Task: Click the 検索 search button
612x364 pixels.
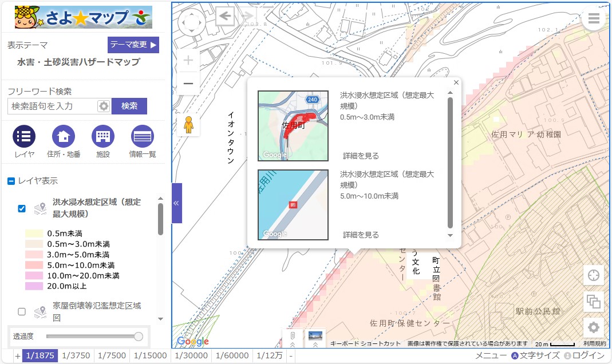Action: click(129, 106)
